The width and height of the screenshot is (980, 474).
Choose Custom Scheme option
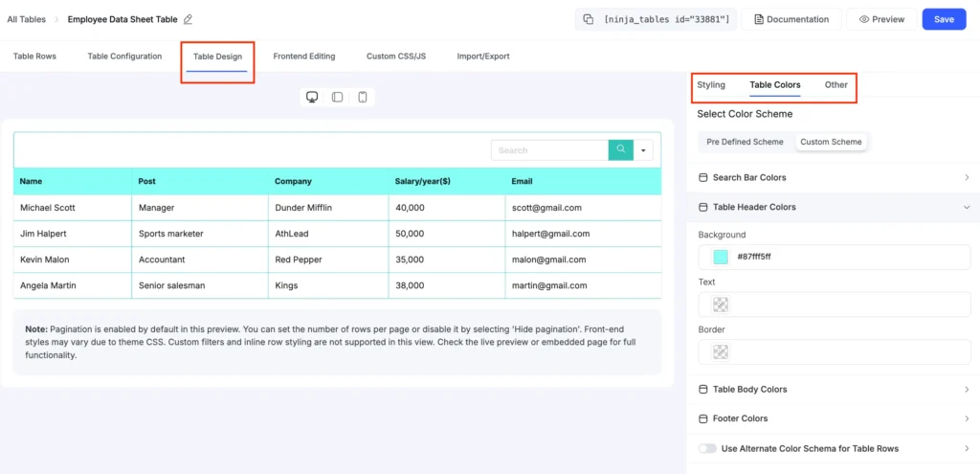(832, 142)
